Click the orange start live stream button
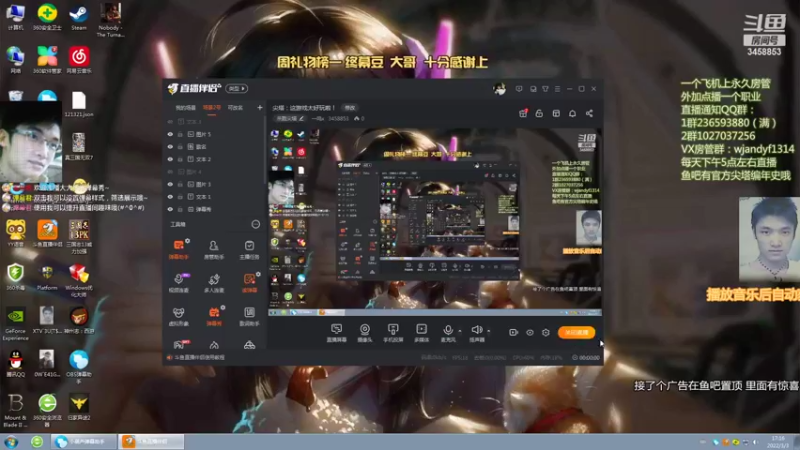 point(577,332)
